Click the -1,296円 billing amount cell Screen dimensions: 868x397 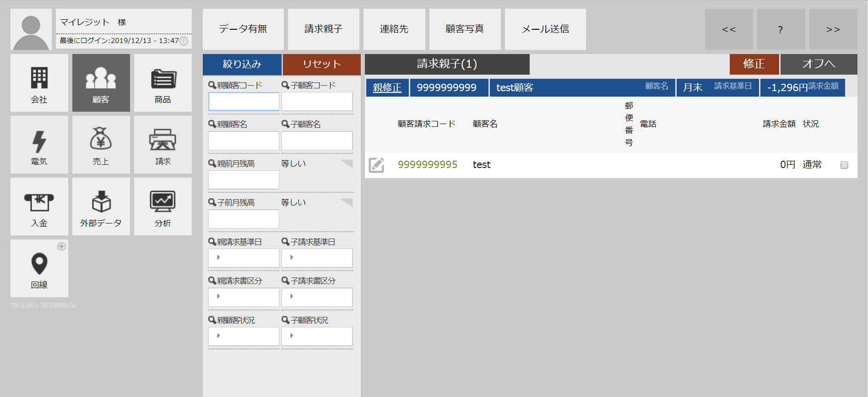pos(803,87)
